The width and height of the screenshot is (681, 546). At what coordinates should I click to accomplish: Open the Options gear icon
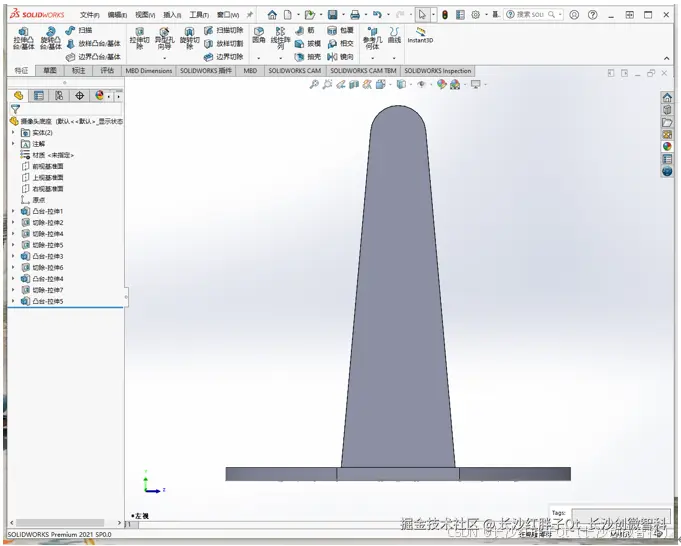476,15
